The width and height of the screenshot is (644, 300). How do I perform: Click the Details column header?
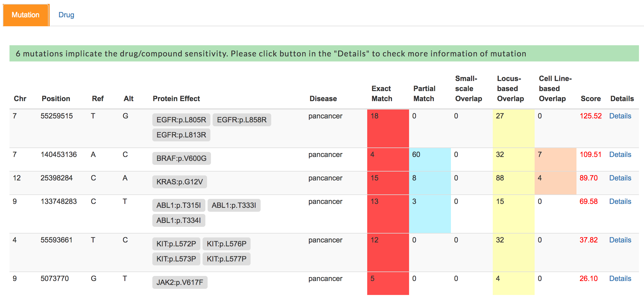622,99
